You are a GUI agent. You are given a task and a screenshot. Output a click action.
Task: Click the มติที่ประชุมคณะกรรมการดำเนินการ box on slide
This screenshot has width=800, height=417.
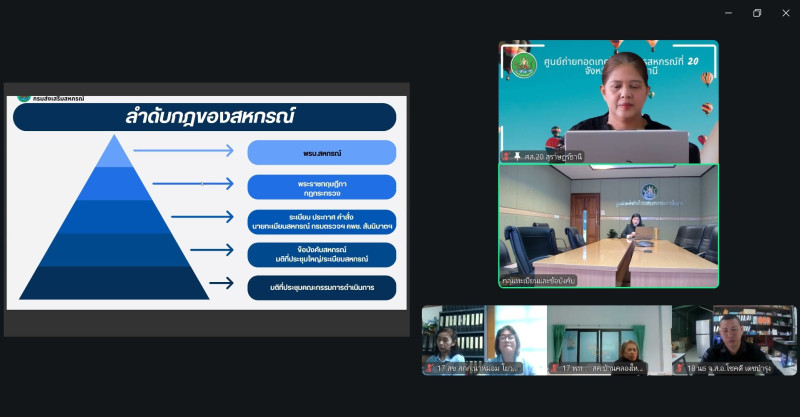321,288
